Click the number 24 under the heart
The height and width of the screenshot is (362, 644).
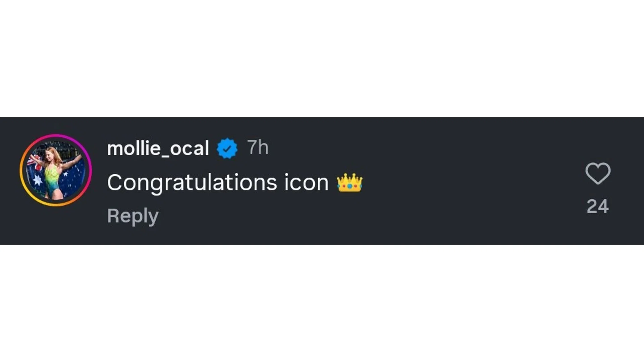click(598, 206)
